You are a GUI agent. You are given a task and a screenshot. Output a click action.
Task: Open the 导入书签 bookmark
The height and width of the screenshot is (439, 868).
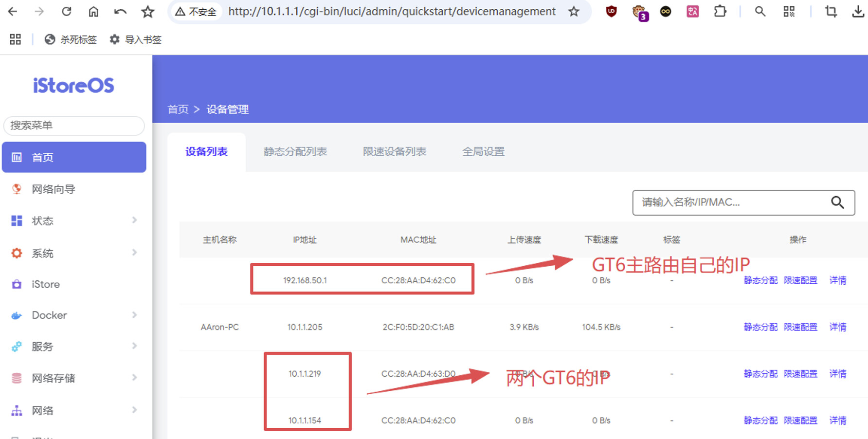(136, 39)
